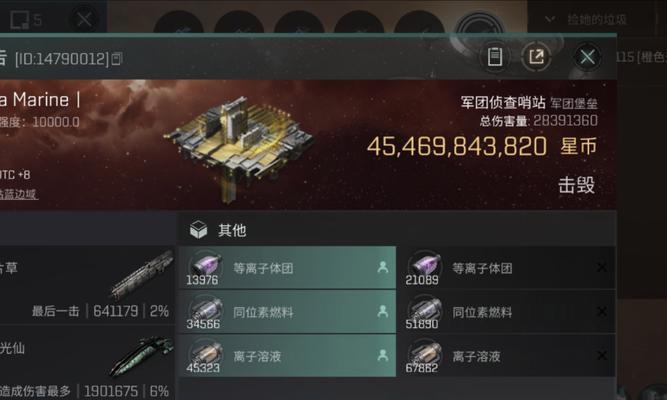
Task: Click the 45,469,843,820 星币 value
Action: coord(482,147)
